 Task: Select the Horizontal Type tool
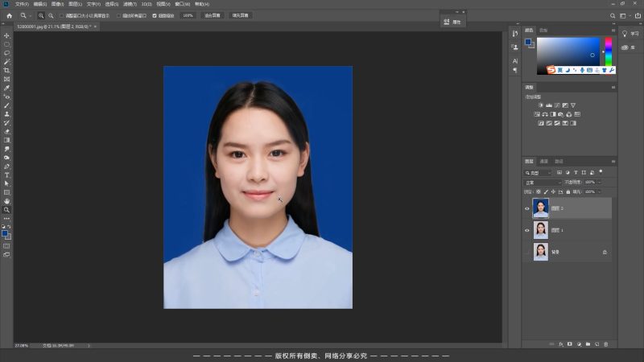[7, 175]
